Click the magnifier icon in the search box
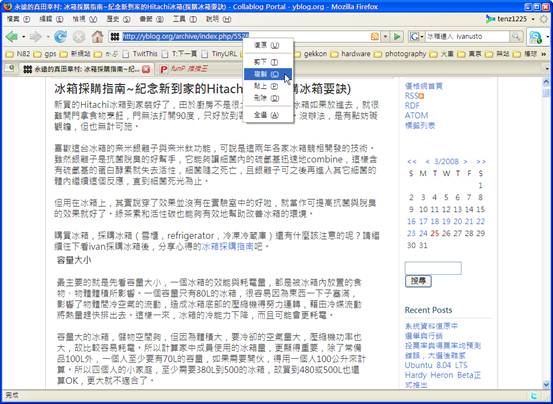Image resolution: width=553 pixels, height=404 pixels. [516, 36]
